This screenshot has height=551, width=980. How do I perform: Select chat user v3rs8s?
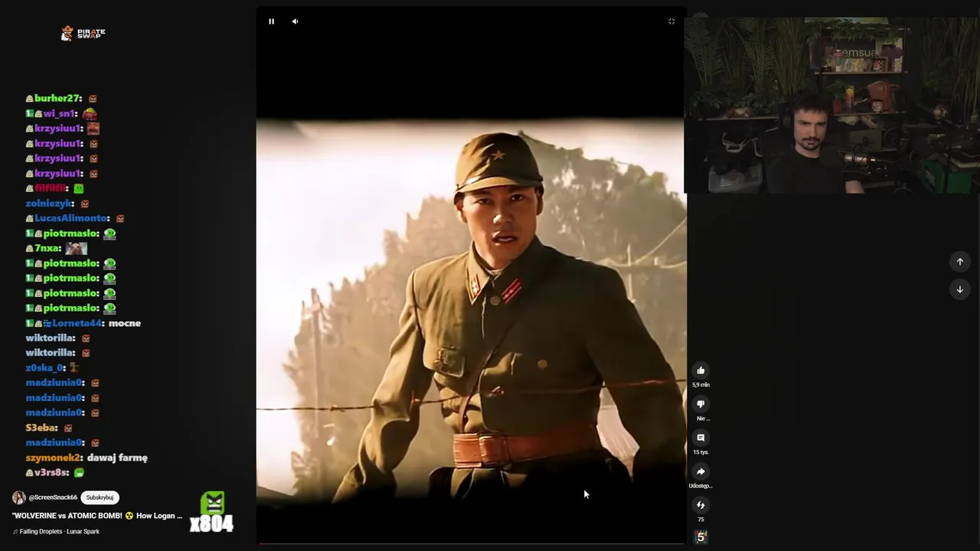coord(51,473)
